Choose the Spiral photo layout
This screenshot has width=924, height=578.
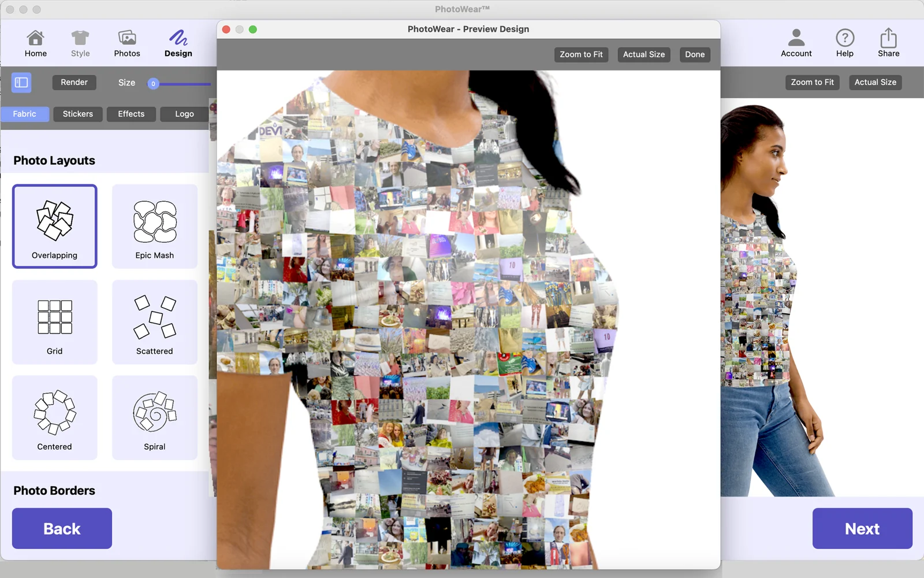tap(155, 418)
